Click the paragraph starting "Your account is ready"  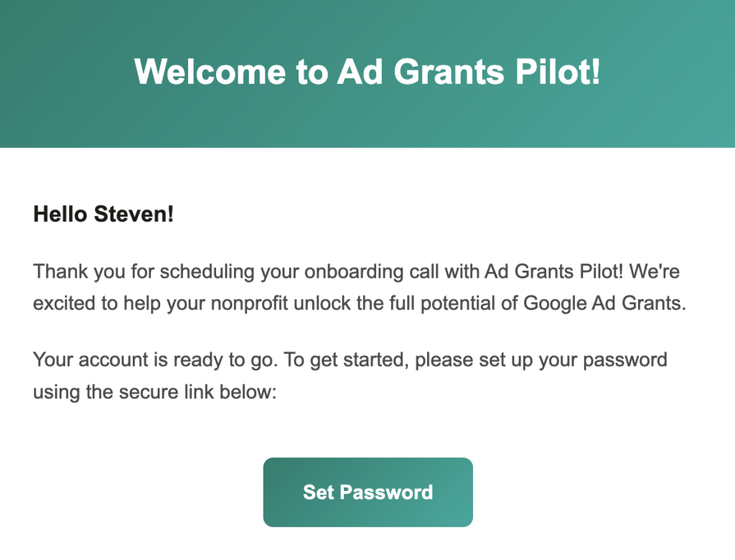point(350,374)
